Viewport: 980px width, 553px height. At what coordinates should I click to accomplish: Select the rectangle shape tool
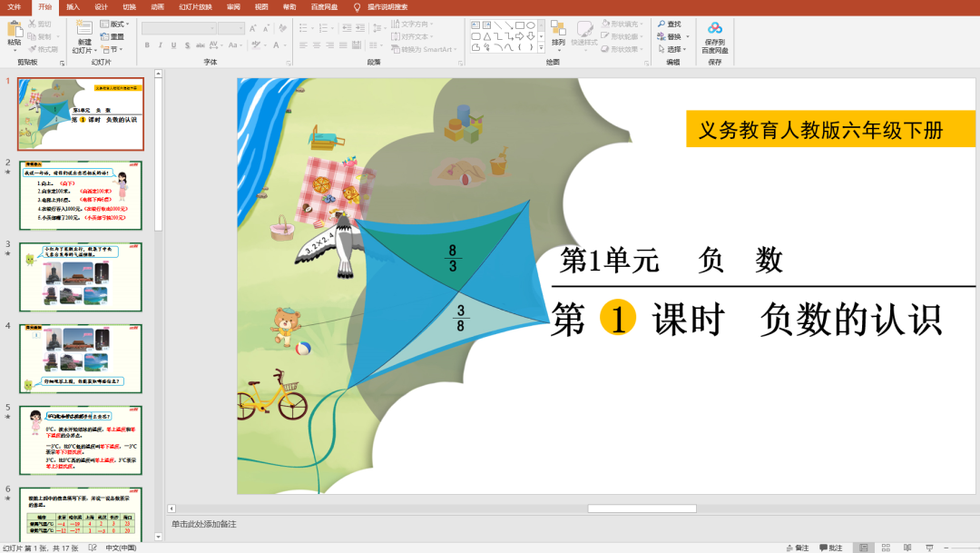click(x=519, y=25)
